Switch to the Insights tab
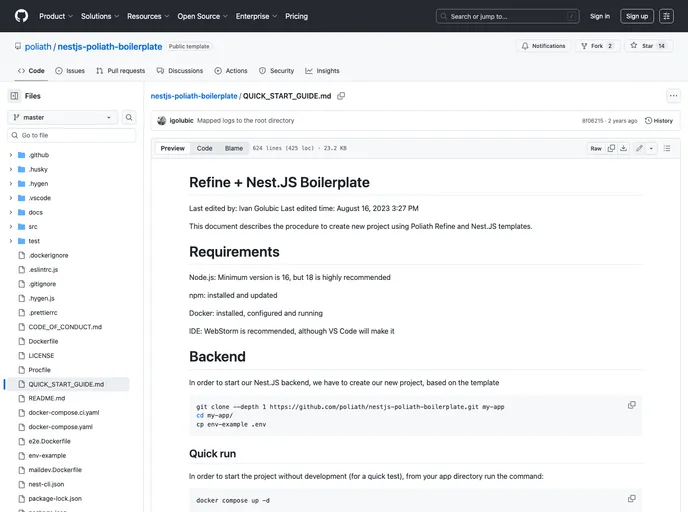The image size is (688, 512). pyautogui.click(x=322, y=71)
